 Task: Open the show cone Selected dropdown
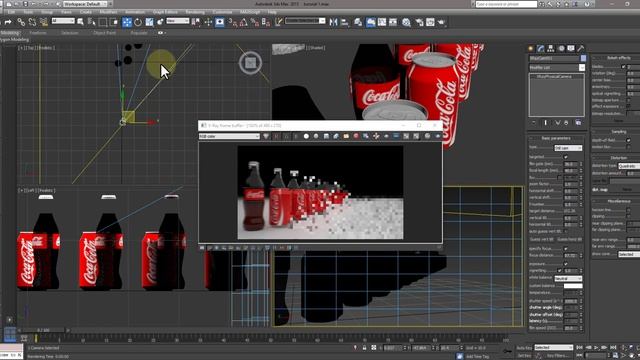point(629,254)
